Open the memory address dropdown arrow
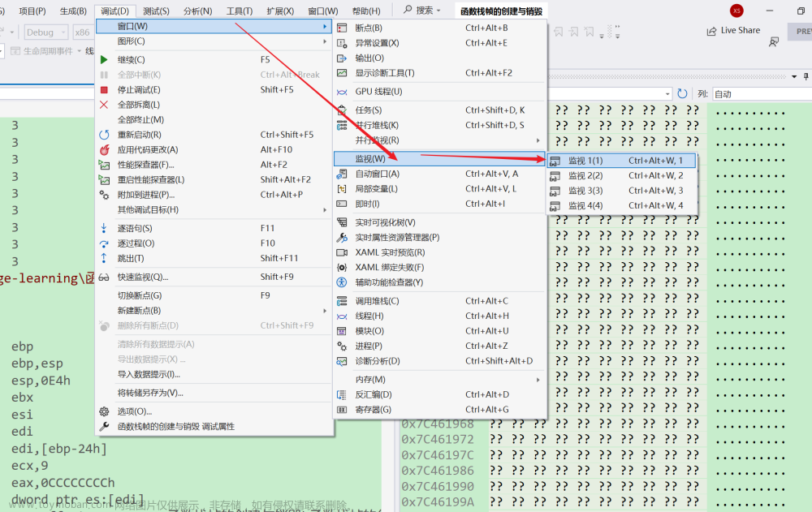 tap(667, 94)
